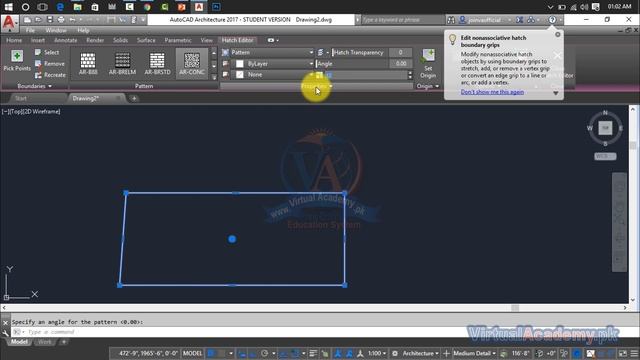Click Recreate boundary tool

coord(50,75)
